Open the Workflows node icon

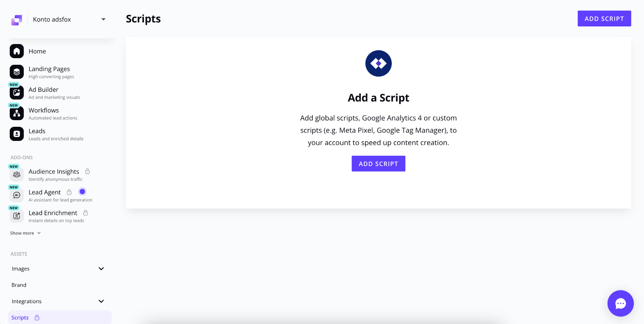point(17,114)
